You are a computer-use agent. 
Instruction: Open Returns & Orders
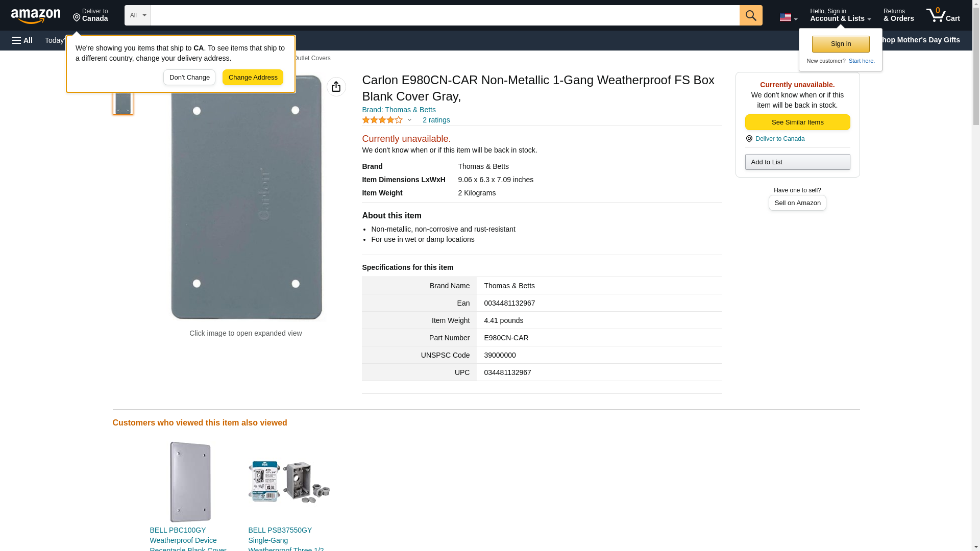[898, 15]
